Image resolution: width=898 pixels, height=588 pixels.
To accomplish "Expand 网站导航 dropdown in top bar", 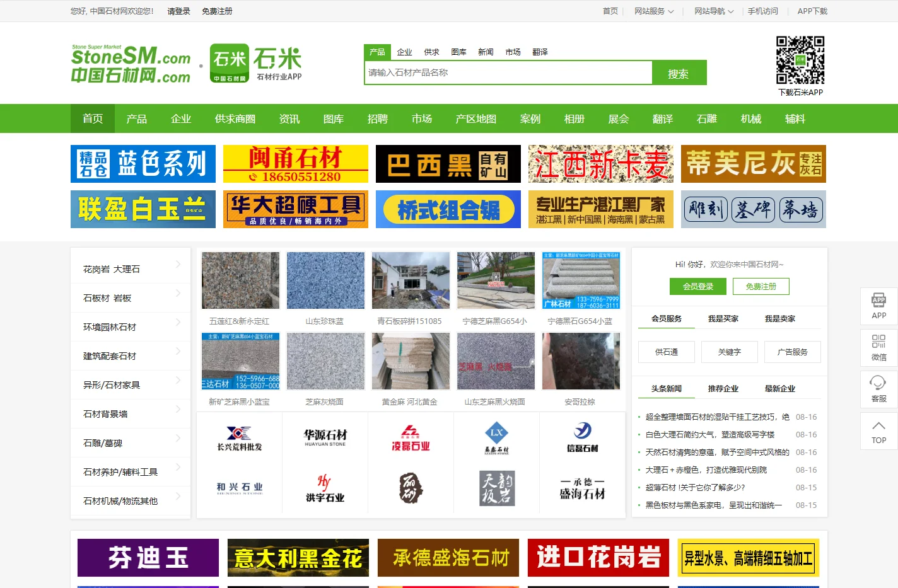I will click(x=714, y=11).
